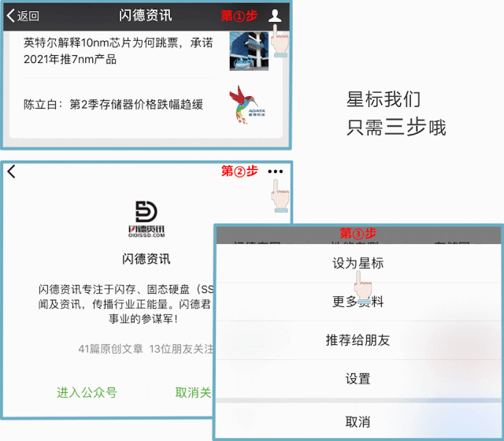
Task: Tap the 41篇原创文章 text
Action: (110, 349)
